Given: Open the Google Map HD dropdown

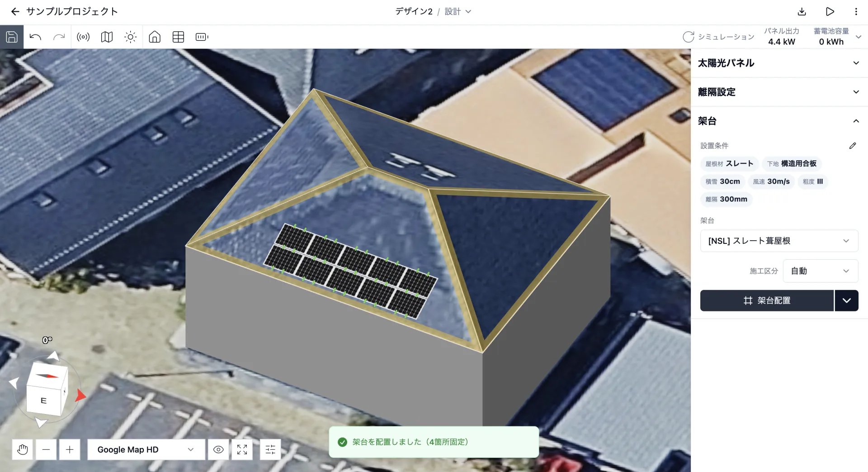Looking at the screenshot, I should point(146,449).
